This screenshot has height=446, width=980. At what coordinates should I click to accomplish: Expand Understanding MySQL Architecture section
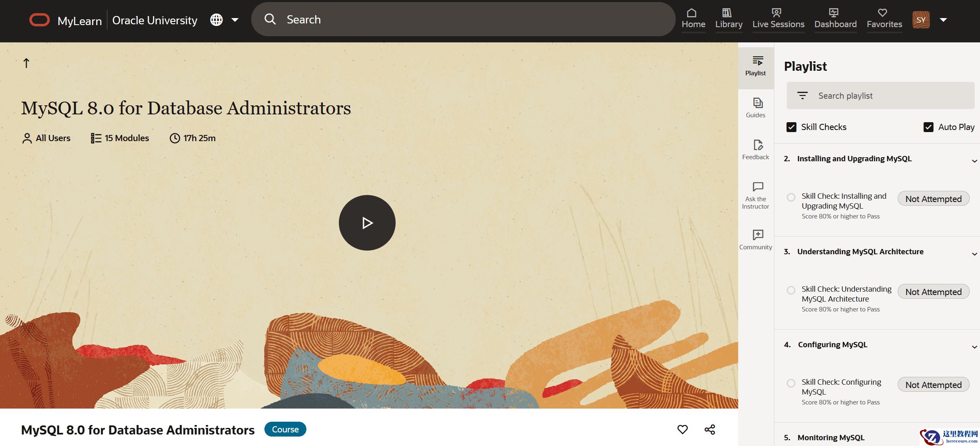click(974, 254)
